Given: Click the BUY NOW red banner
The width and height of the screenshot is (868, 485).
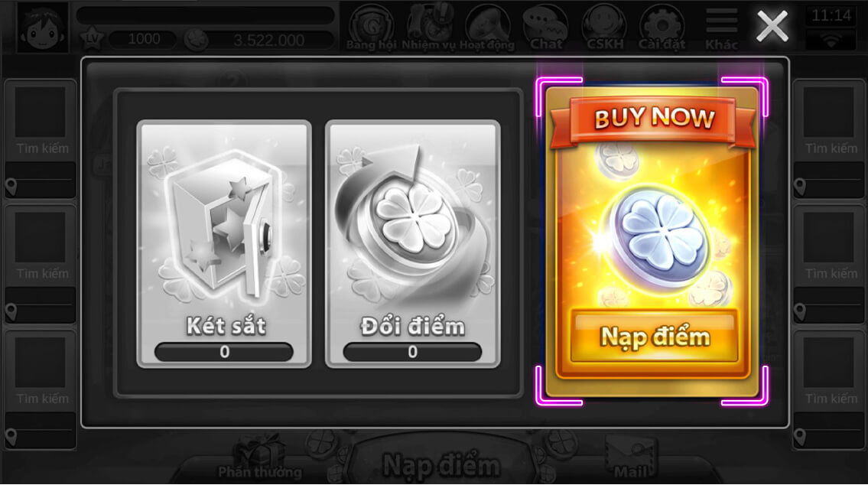Looking at the screenshot, I should [654, 119].
